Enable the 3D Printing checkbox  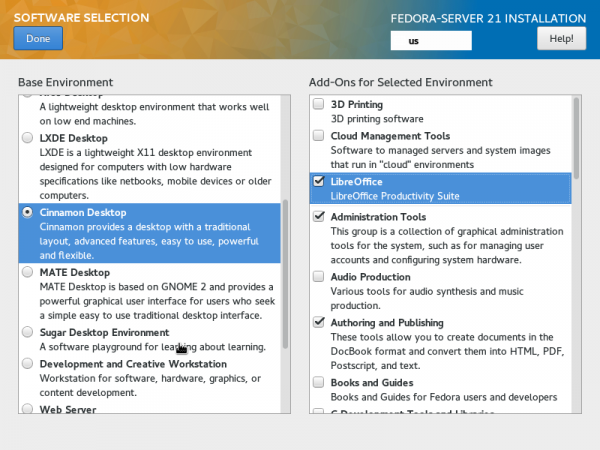[x=318, y=104]
